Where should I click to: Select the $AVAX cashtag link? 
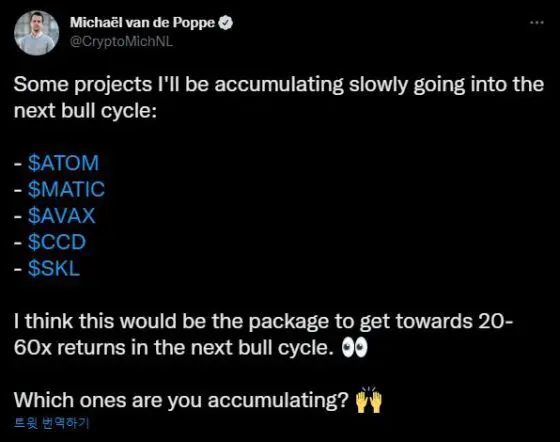[x=61, y=216]
